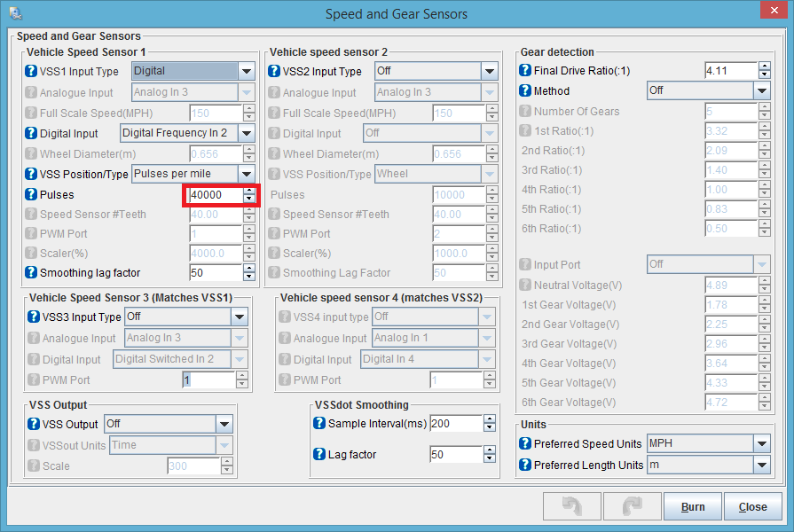Click the redo arrow button

pyautogui.click(x=632, y=506)
